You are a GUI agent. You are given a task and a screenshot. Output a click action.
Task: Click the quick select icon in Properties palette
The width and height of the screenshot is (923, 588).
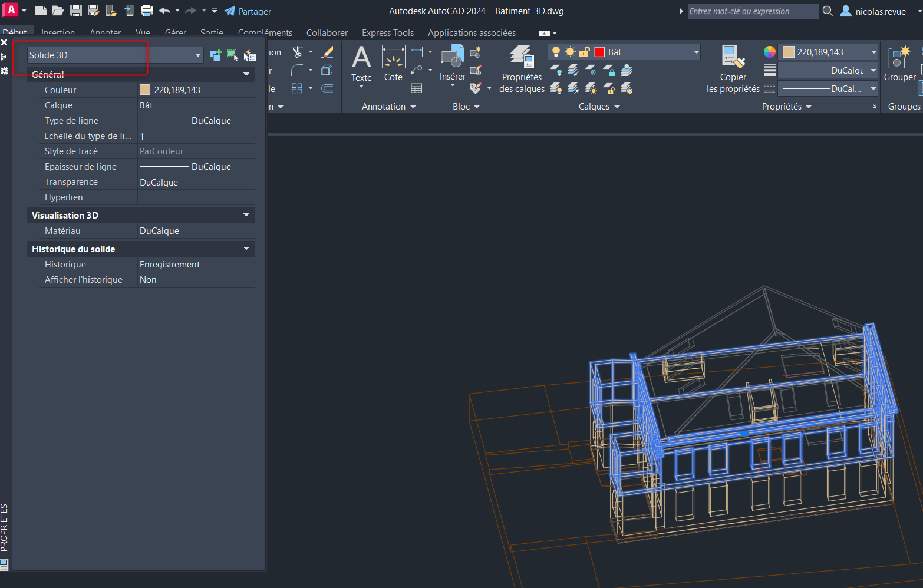coord(250,55)
